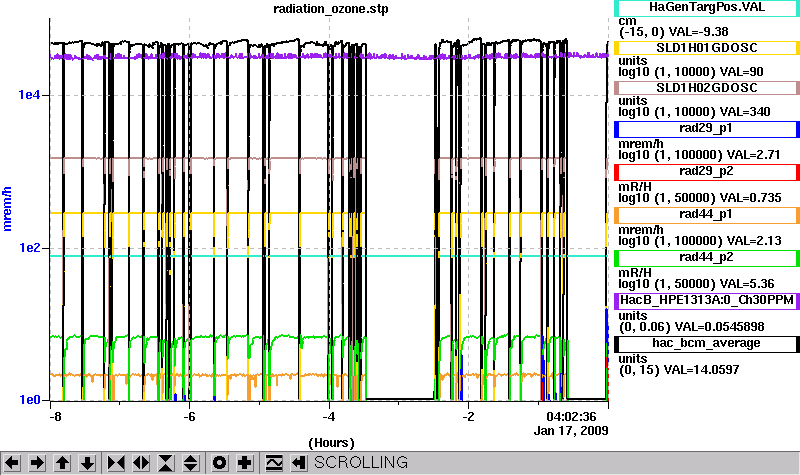Screen dimensions: 800x475
Task: Click the -2 hours tick label
Action: 468,416
